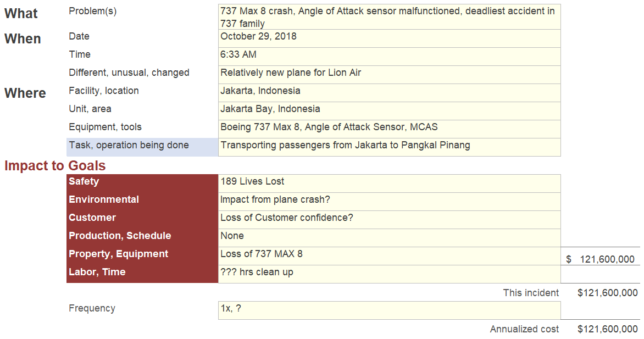The height and width of the screenshot is (339, 644).
Task: Click the 'Loss of Customer confidence?' field
Action: (x=389, y=218)
